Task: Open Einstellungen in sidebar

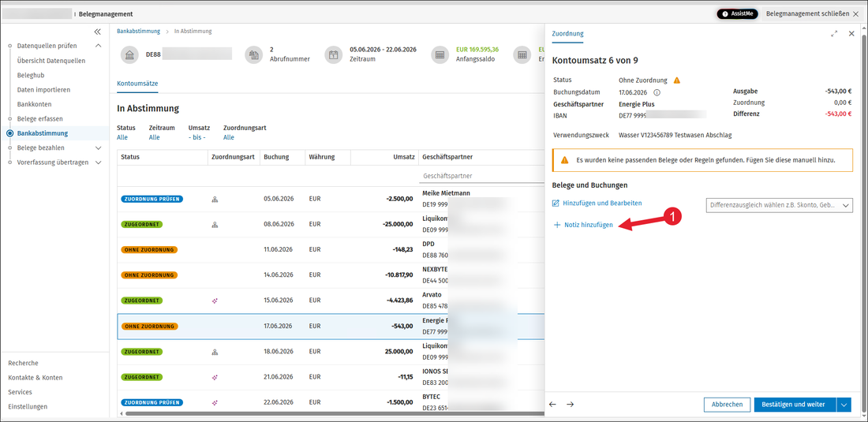Action: click(28, 406)
